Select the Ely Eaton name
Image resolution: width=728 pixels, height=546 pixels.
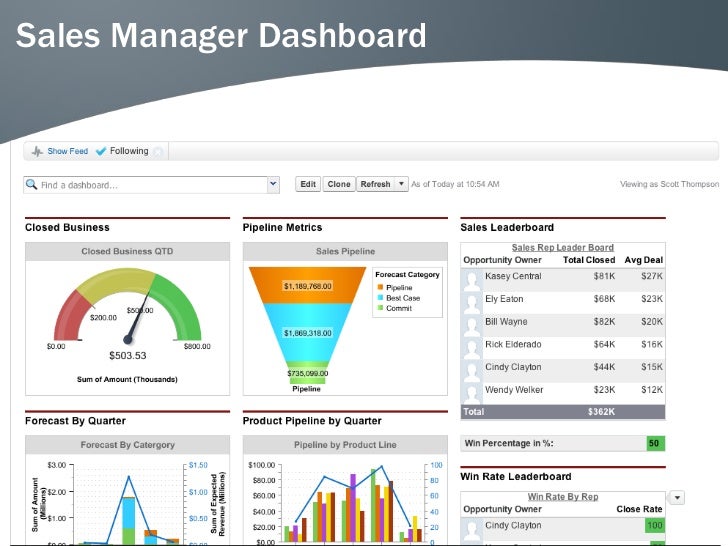coord(504,299)
